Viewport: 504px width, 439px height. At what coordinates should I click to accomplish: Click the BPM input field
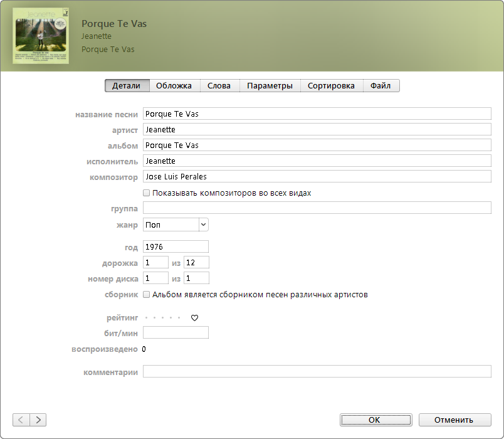pos(176,332)
